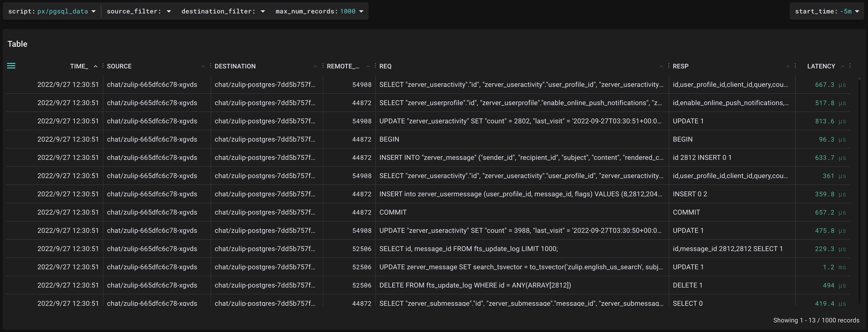Click the LATENCY column header
The height and width of the screenshot is (332, 868).
[x=821, y=66]
